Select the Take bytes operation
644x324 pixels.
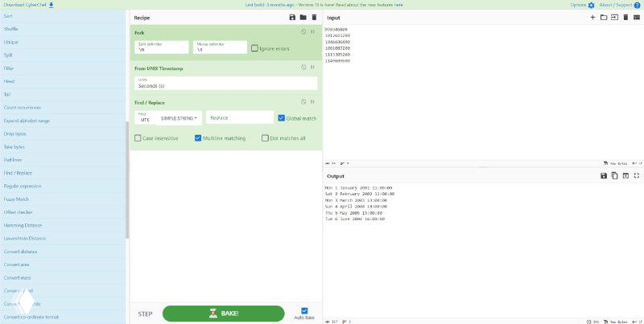pos(63,147)
